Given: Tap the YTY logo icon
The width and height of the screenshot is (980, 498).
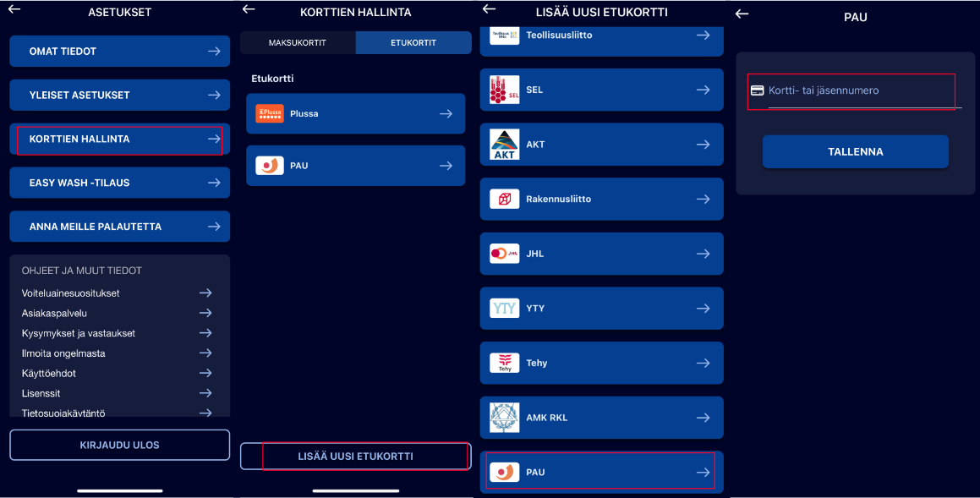Looking at the screenshot, I should (505, 308).
